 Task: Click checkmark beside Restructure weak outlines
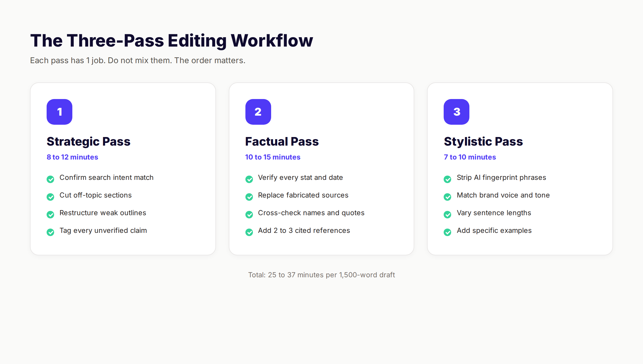50,214
